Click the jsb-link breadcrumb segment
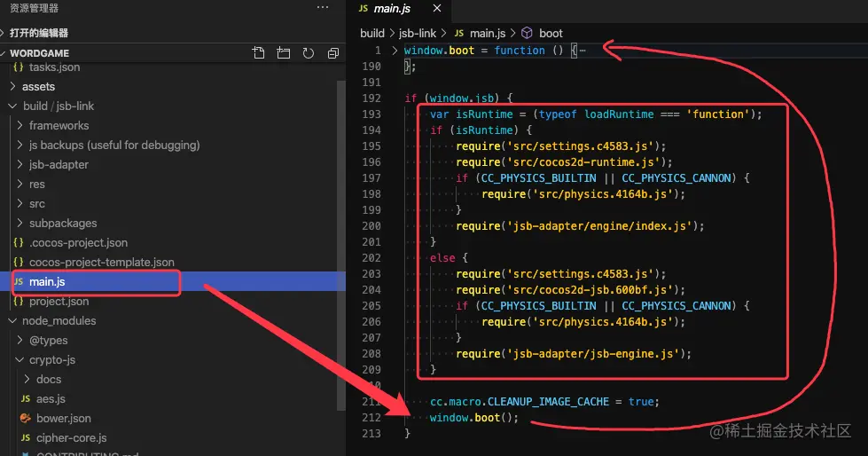Viewport: 868px width, 456px height. tap(418, 33)
